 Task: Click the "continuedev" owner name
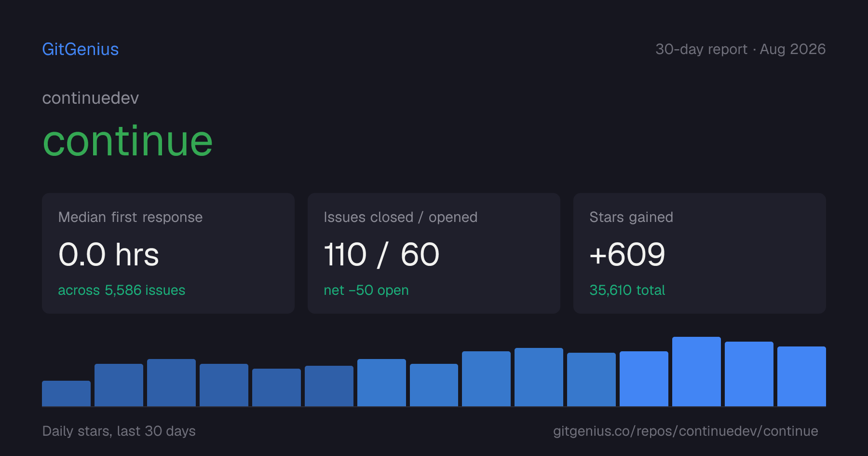point(91,98)
